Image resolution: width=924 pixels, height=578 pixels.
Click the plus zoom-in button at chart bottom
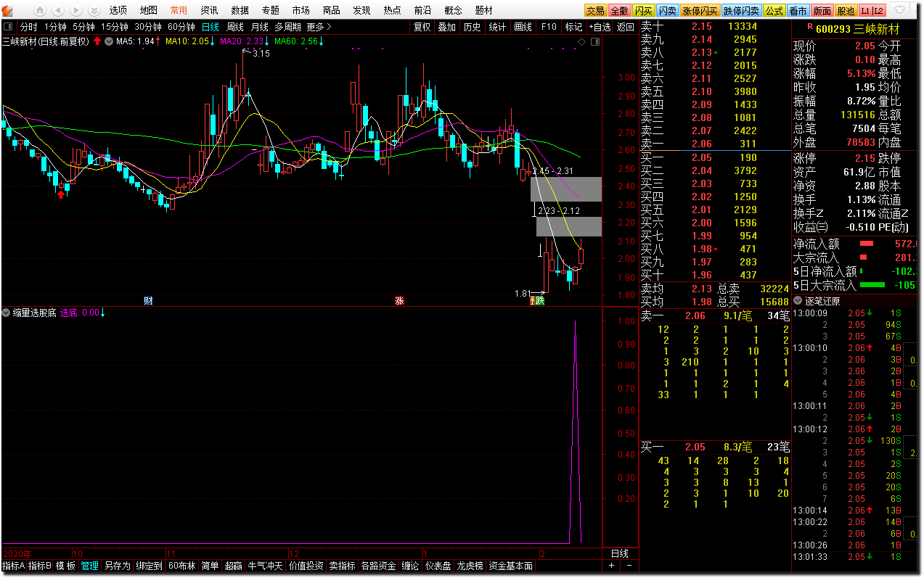click(x=612, y=566)
